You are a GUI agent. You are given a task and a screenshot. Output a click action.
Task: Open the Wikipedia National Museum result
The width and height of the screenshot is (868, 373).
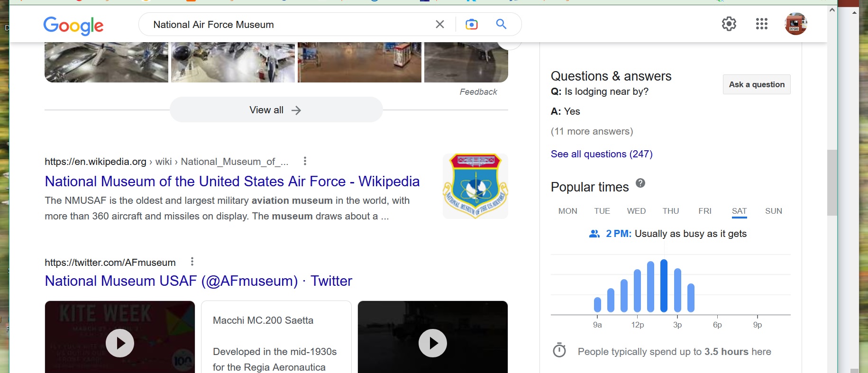pos(232,182)
